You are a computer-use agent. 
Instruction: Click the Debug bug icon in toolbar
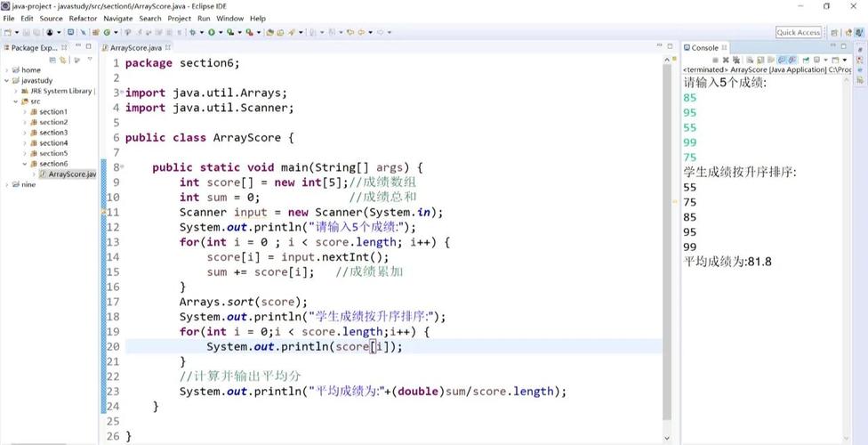(x=191, y=33)
